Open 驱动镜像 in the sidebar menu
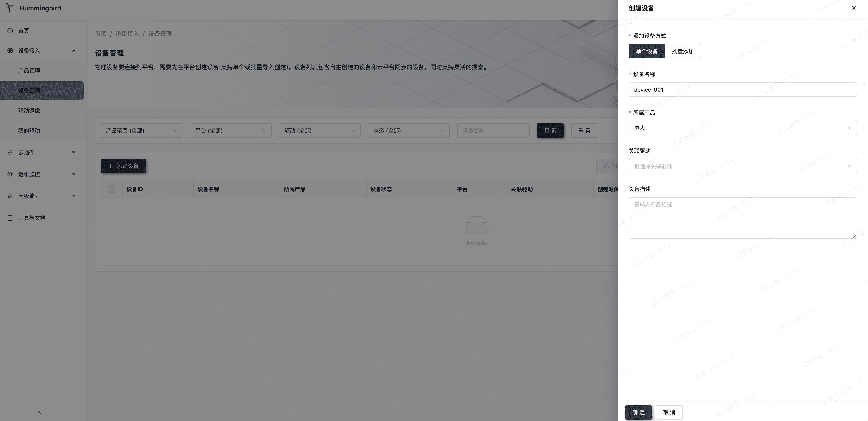This screenshot has width=868, height=421. (x=29, y=110)
